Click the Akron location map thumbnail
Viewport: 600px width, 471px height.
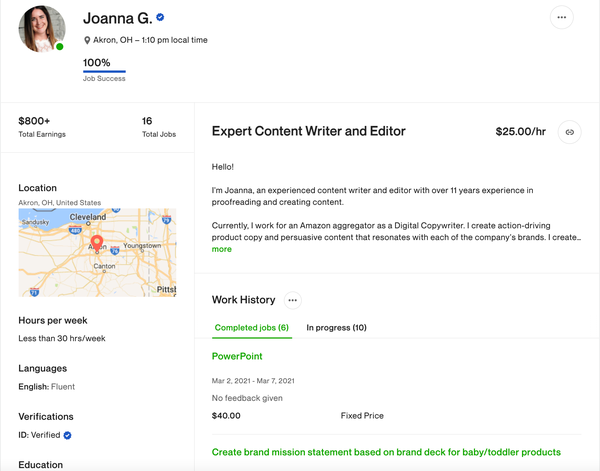click(x=97, y=252)
